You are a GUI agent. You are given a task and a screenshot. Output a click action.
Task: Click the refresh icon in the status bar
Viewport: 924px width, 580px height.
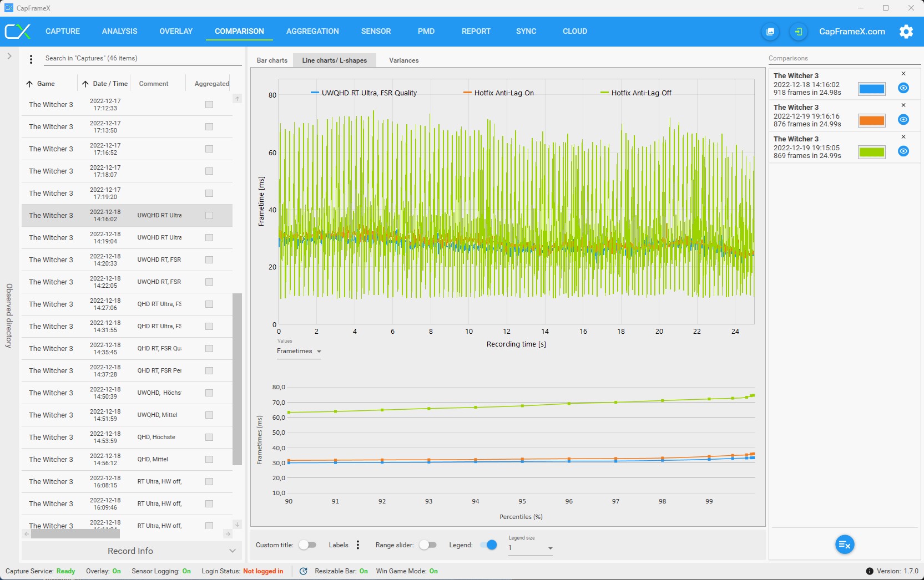pyautogui.click(x=304, y=571)
